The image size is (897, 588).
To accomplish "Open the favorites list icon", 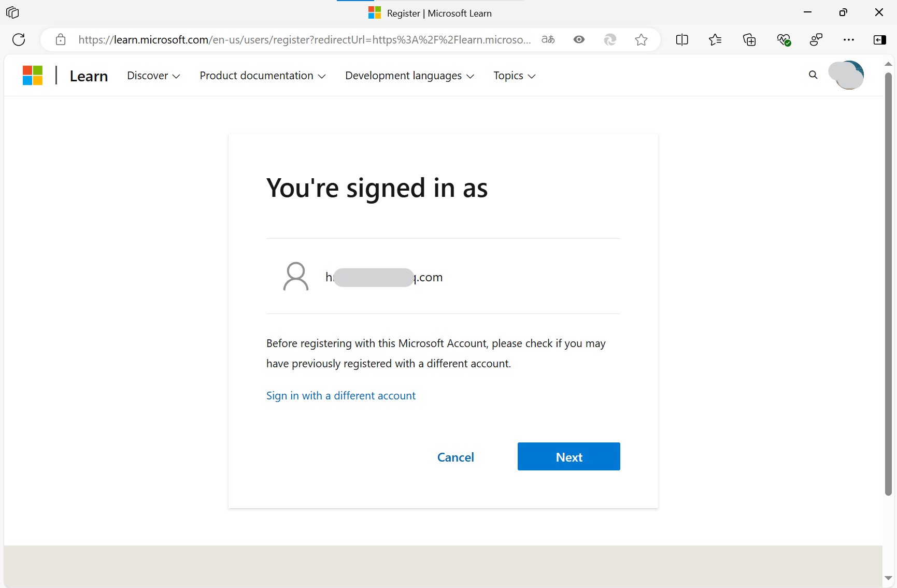I will [715, 39].
